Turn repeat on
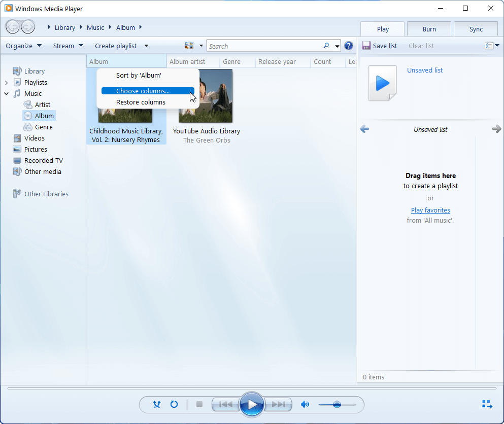The width and height of the screenshot is (504, 424). (174, 404)
